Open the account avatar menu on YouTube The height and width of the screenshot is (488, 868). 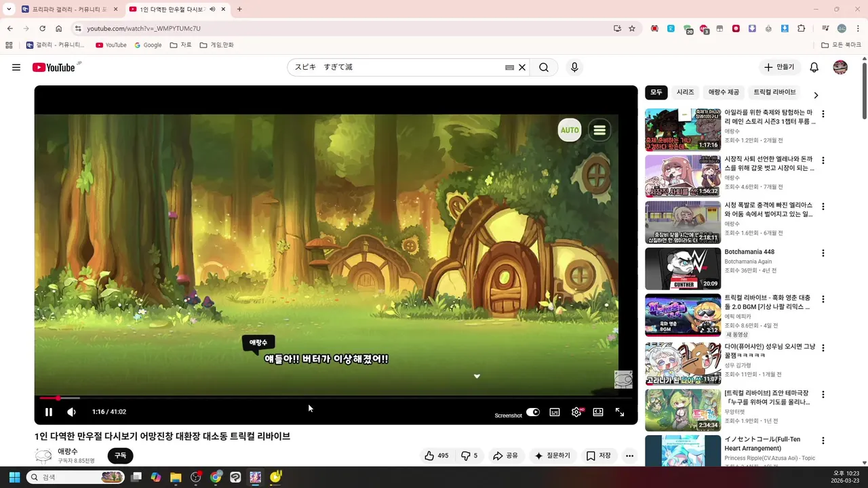840,67
